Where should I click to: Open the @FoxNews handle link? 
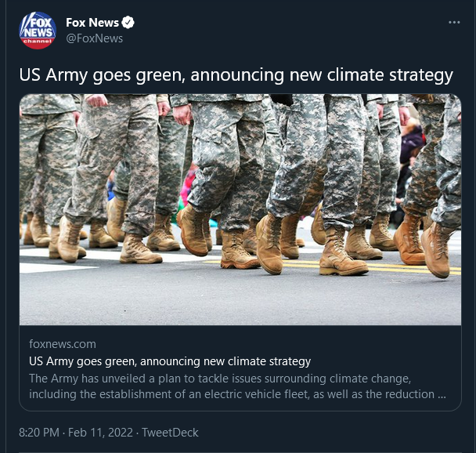(95, 38)
